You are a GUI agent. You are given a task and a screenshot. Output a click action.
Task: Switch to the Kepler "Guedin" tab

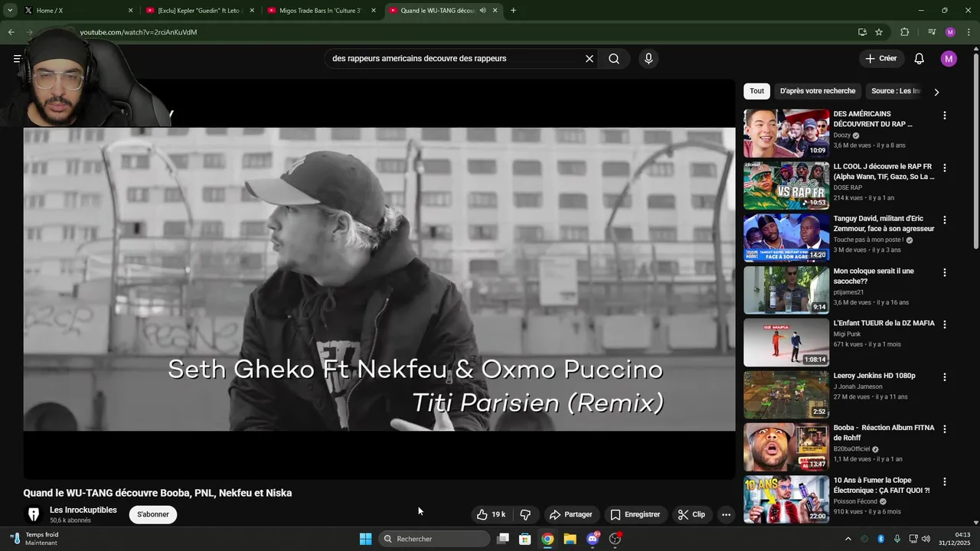201,11
